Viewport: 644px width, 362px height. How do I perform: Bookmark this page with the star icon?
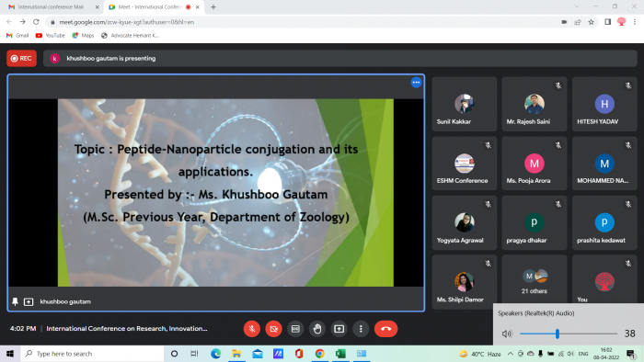click(x=591, y=22)
